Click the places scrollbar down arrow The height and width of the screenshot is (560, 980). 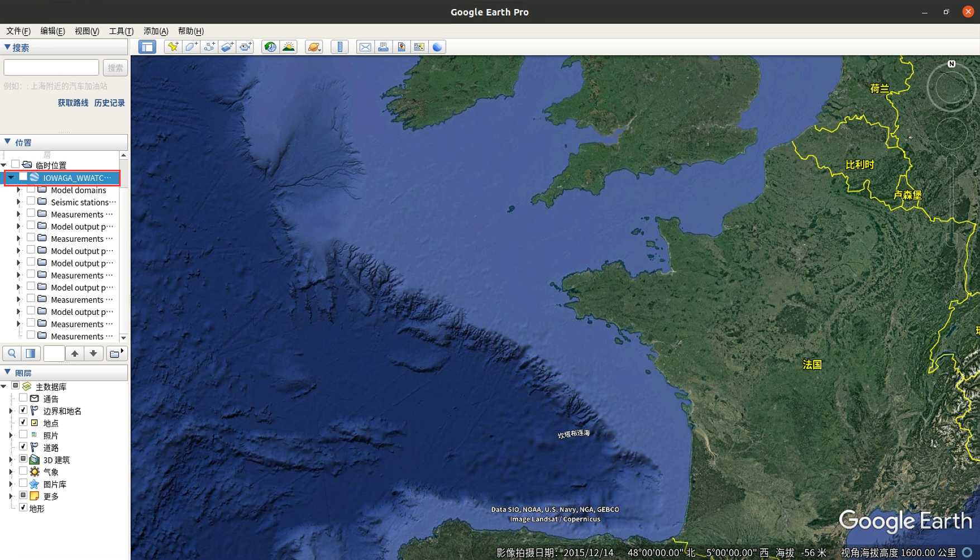click(x=123, y=337)
